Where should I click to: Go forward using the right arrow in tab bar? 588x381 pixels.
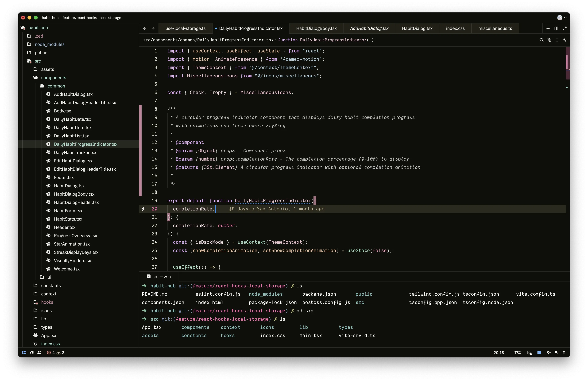pyautogui.click(x=153, y=28)
